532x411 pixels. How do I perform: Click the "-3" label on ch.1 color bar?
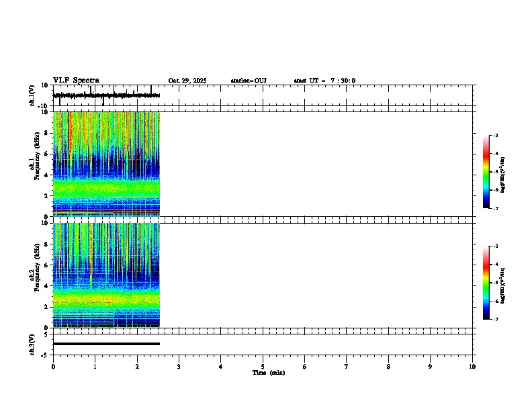tap(495, 135)
